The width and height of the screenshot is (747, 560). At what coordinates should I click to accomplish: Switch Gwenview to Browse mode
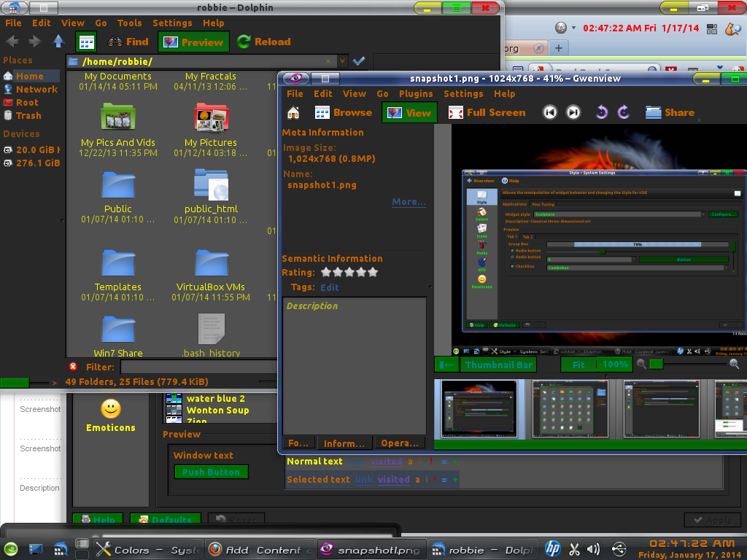344,113
